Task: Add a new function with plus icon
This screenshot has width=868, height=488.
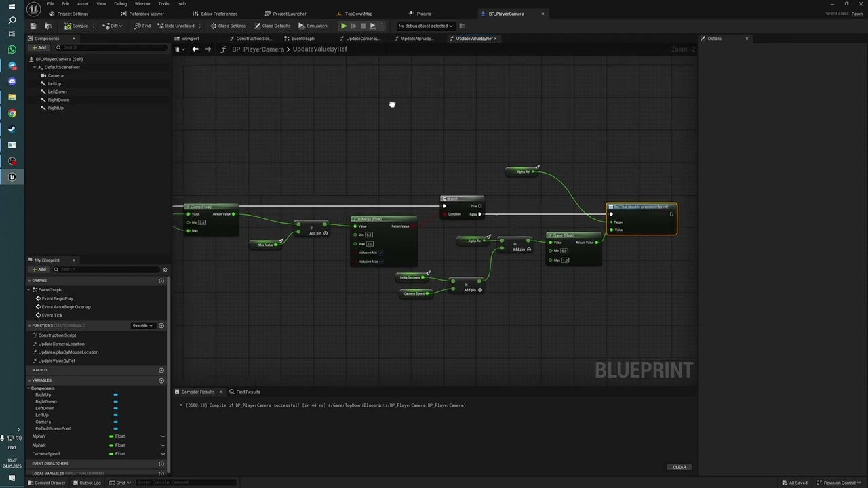Action: point(161,326)
